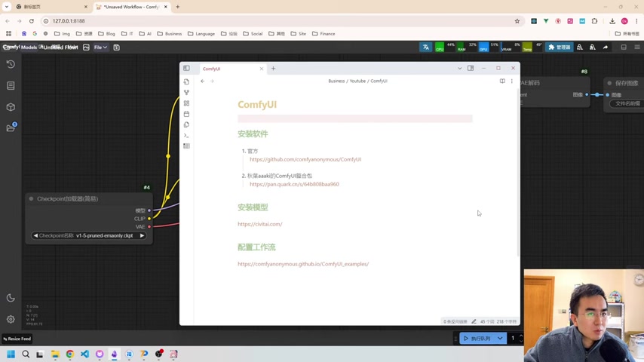Run the workflow with the queue button

(477, 339)
